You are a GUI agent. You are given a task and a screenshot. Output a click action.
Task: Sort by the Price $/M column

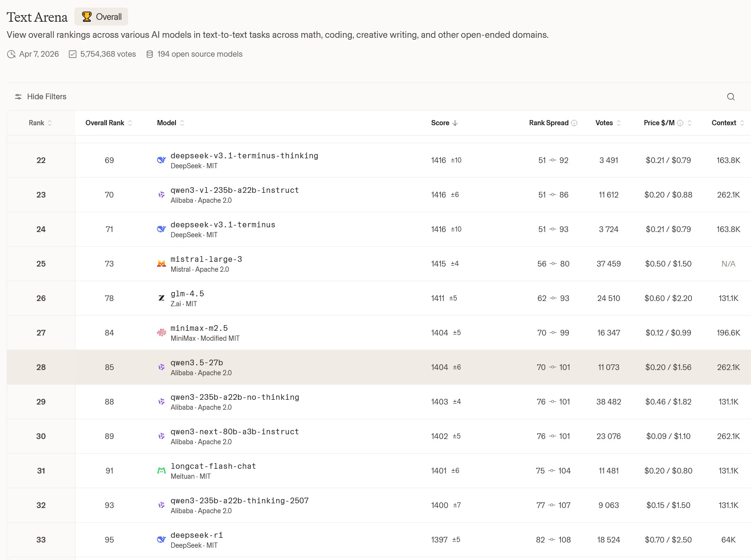[x=690, y=123]
